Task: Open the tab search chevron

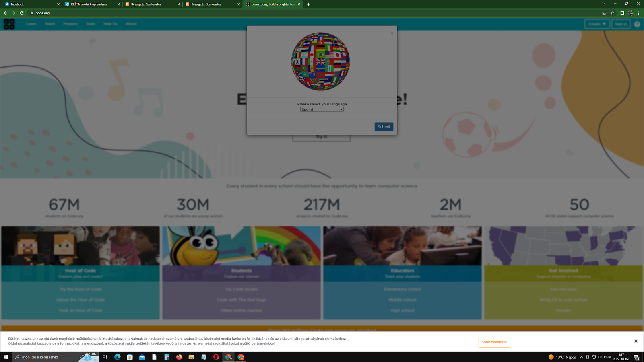Action: [603, 4]
